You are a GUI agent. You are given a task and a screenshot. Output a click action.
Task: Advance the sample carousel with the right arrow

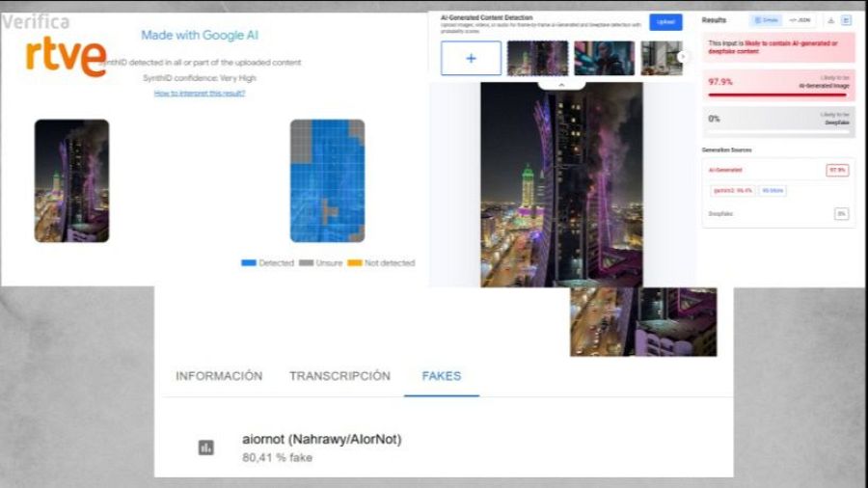coord(683,57)
